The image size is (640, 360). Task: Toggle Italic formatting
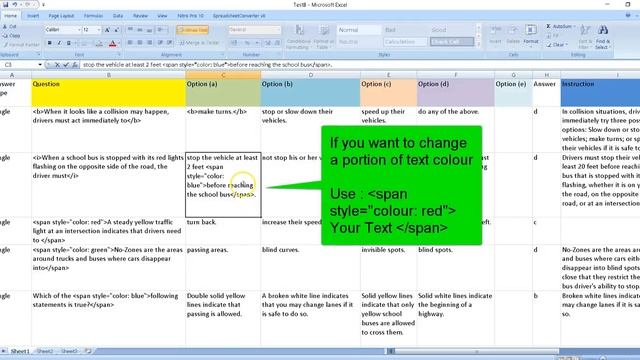(59, 43)
